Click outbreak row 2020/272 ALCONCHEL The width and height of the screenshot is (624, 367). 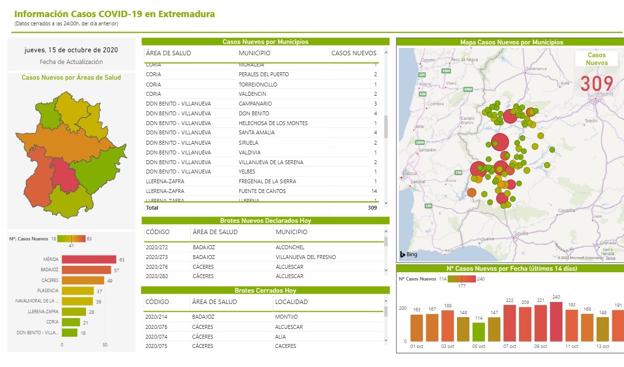pos(263,247)
